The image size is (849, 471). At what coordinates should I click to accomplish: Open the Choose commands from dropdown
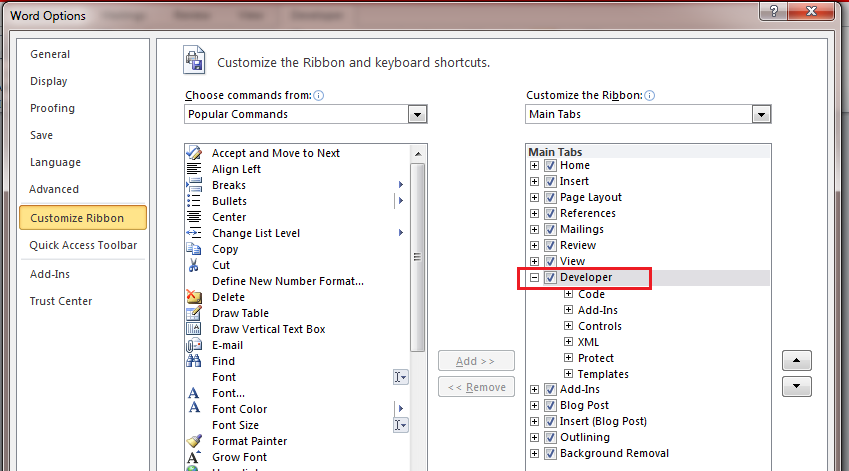pos(417,114)
